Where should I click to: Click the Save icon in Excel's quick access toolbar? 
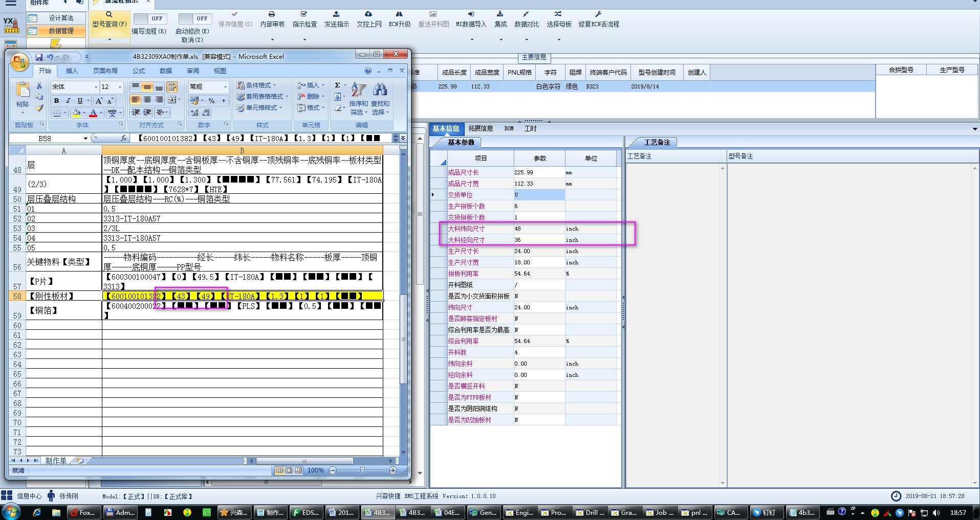[x=39, y=57]
